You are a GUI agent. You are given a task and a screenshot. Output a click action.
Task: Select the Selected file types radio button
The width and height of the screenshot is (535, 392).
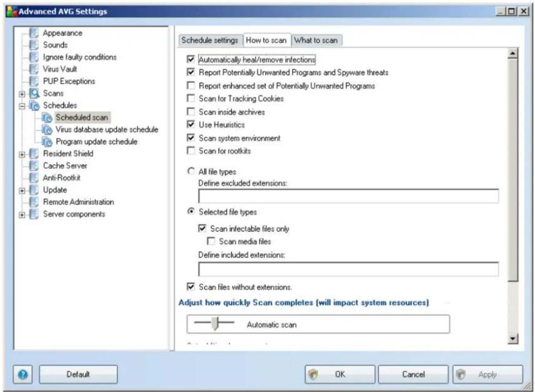191,211
